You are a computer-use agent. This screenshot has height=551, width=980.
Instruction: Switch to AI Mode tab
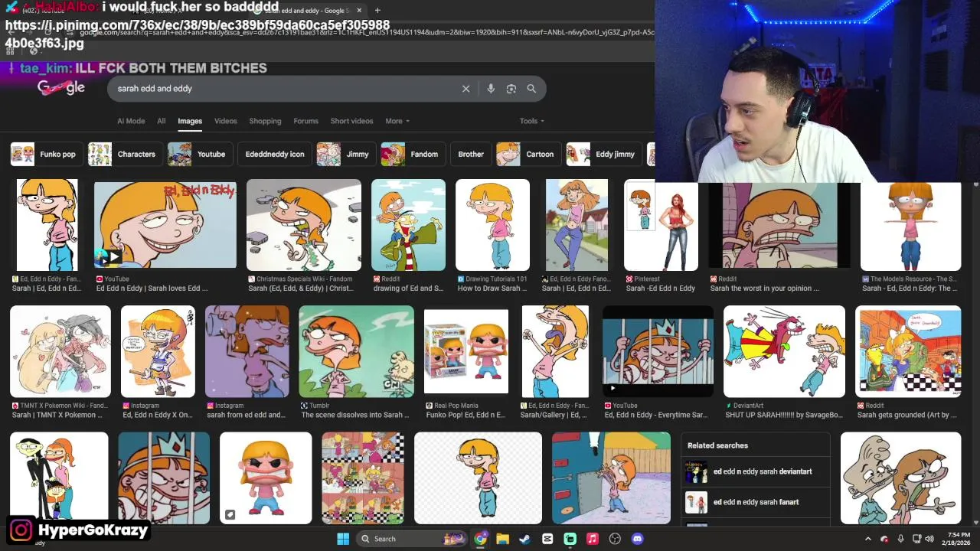[131, 121]
